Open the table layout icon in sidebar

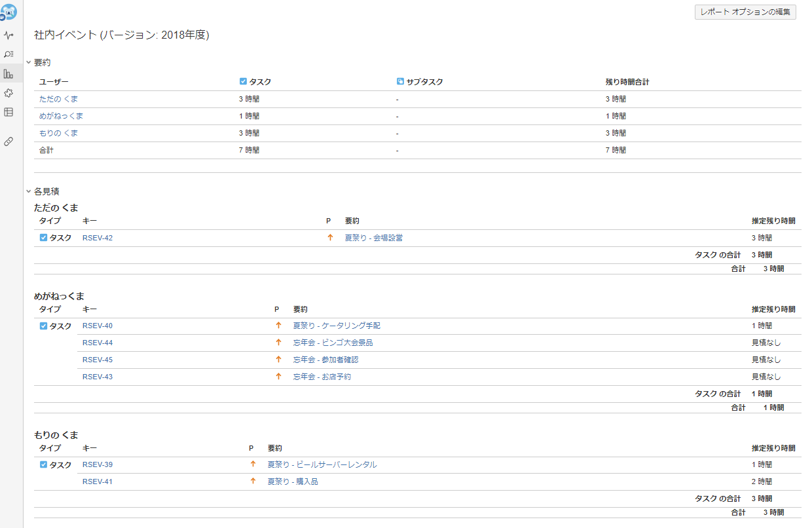[x=9, y=112]
